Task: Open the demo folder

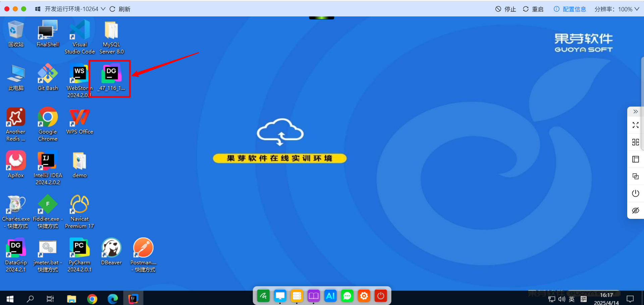Action: pos(79,164)
